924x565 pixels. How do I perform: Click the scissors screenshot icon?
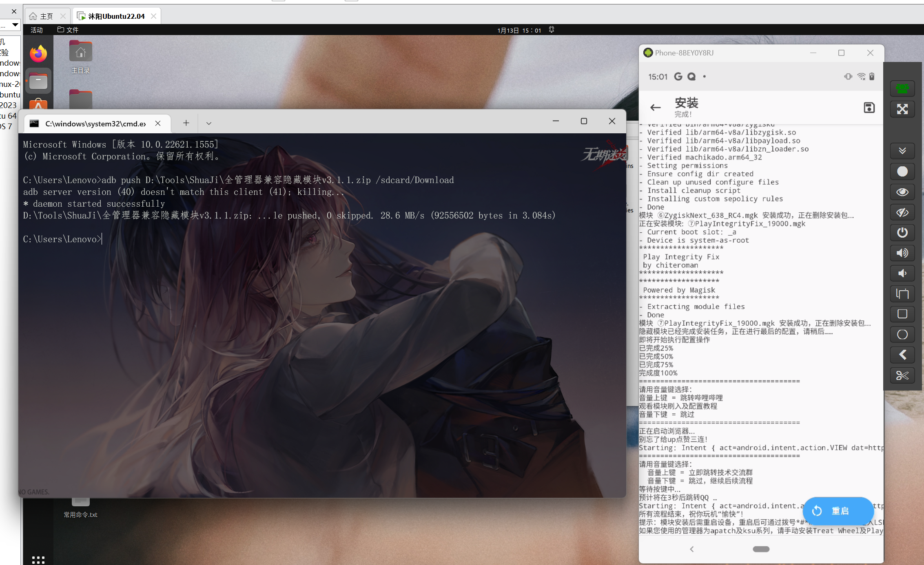tap(902, 375)
